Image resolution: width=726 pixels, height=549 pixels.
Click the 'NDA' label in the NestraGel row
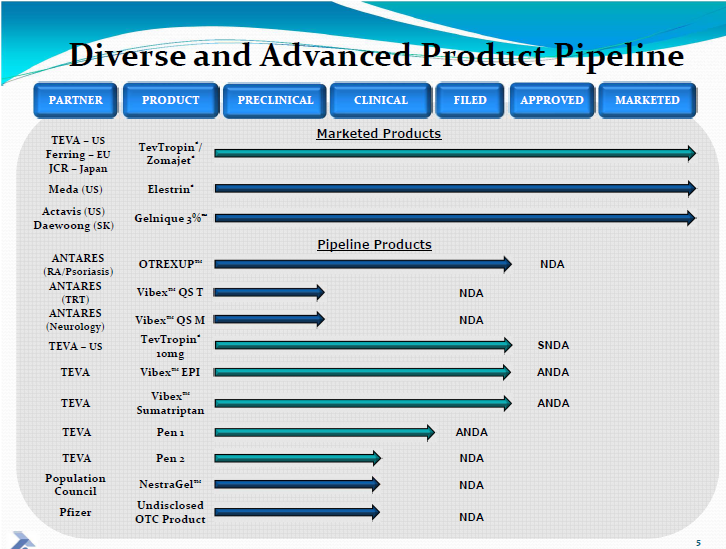471,485
